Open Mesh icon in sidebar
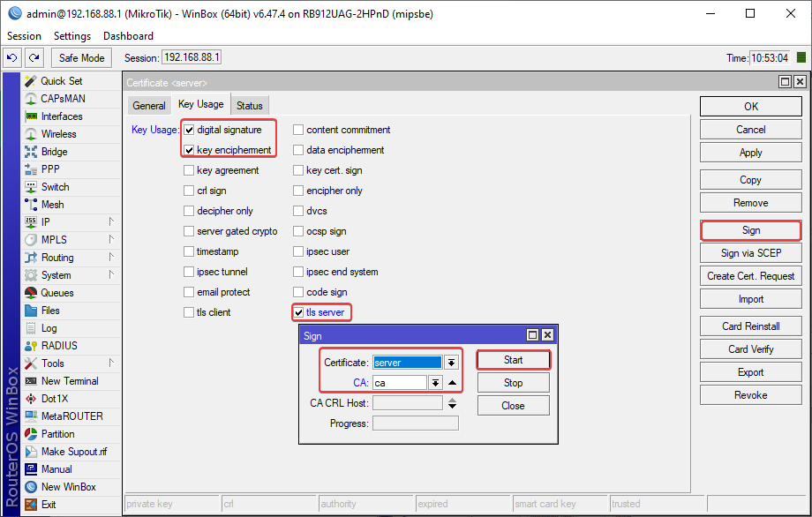This screenshot has height=517, width=812. (31, 205)
